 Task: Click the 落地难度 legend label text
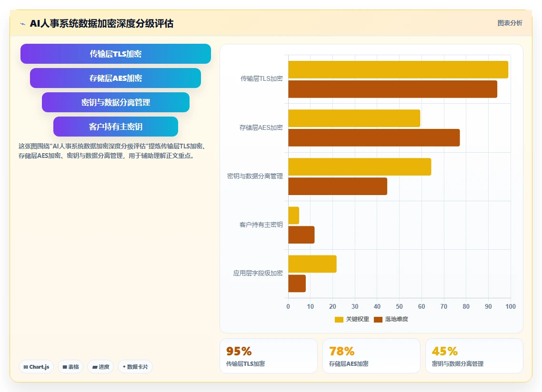[396, 319]
